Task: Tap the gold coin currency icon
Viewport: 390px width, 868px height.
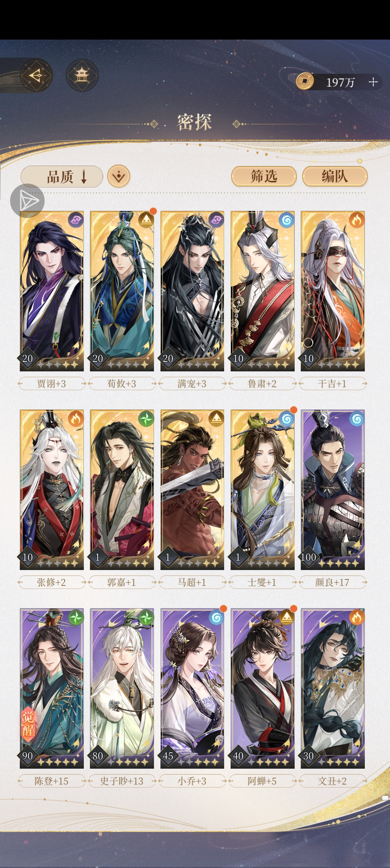Action: coord(305,81)
